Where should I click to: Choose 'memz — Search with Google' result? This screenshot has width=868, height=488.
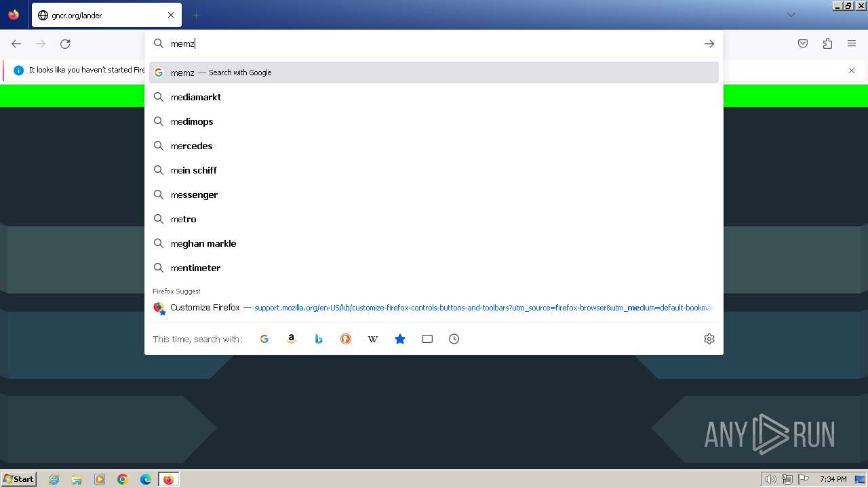click(x=434, y=73)
